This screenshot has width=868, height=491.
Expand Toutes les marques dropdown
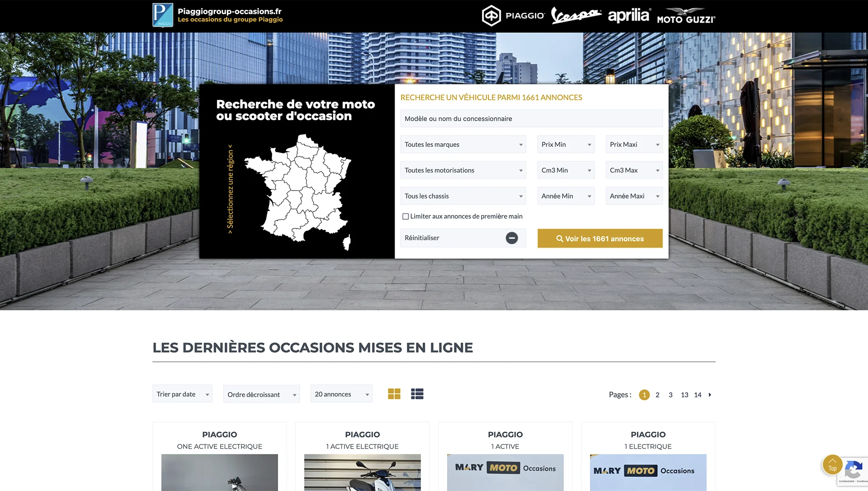pos(463,145)
